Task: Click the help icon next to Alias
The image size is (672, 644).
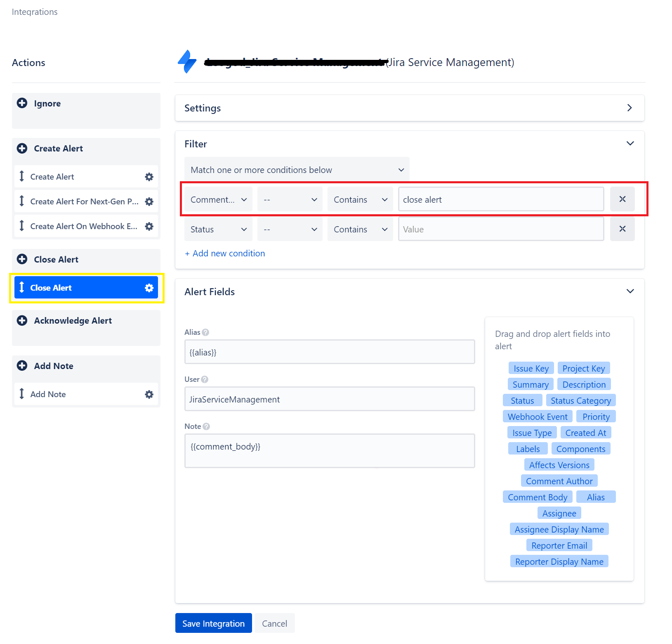Action: click(x=205, y=332)
